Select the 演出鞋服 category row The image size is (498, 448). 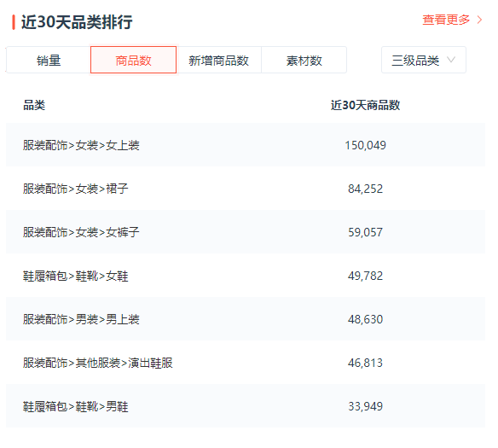click(x=246, y=363)
